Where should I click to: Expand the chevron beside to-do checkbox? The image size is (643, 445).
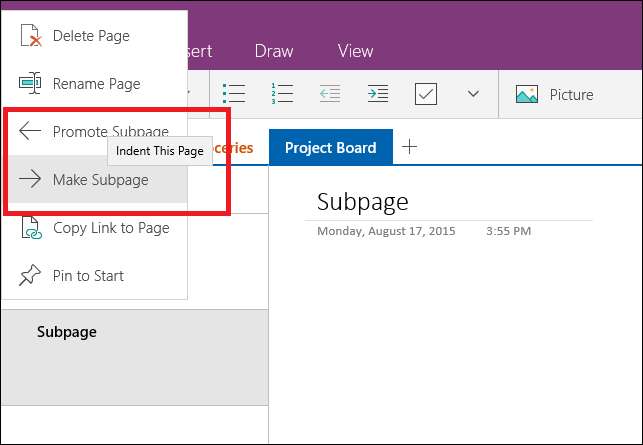(474, 94)
